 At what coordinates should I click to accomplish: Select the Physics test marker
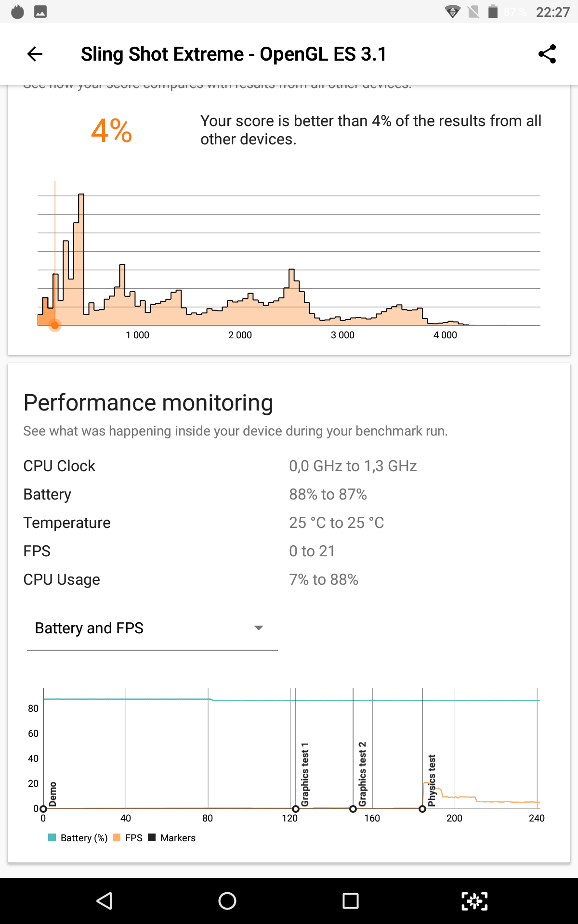pos(422,809)
